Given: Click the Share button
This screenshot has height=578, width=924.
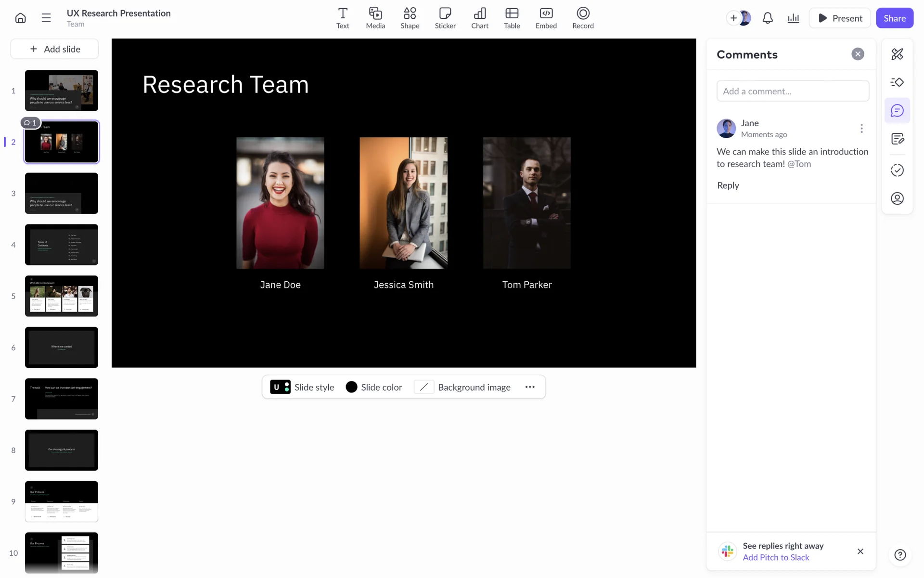Looking at the screenshot, I should click(894, 18).
